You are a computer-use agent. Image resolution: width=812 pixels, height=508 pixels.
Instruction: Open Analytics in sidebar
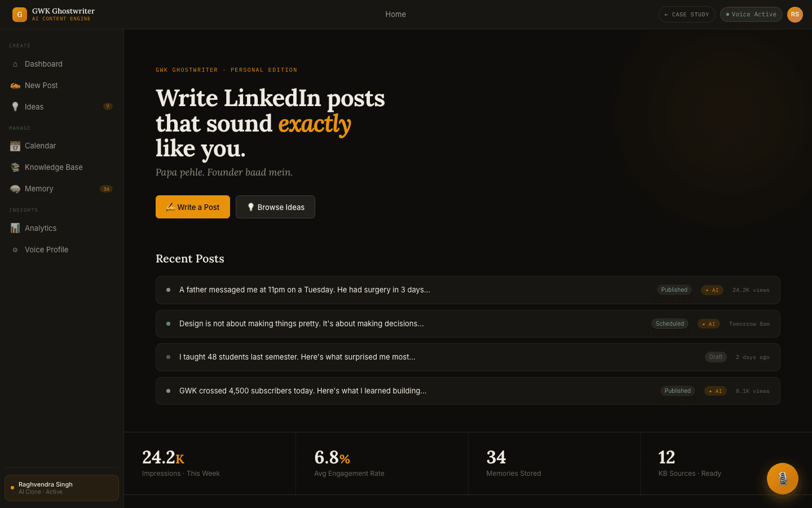(x=62, y=228)
